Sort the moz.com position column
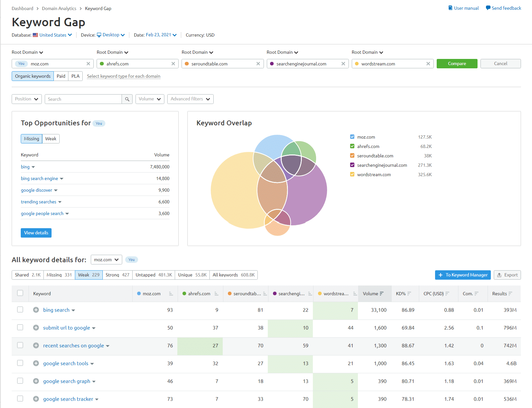532x408 pixels. 171,294
